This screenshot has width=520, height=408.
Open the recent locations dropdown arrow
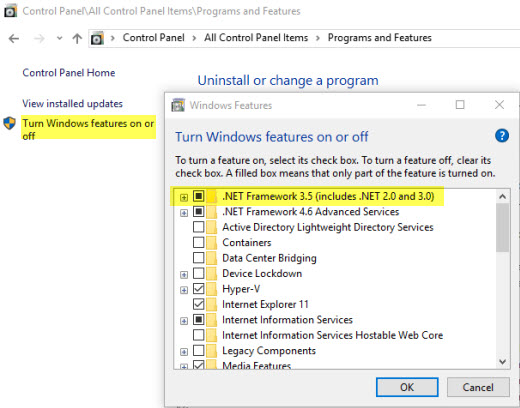[x=59, y=38]
